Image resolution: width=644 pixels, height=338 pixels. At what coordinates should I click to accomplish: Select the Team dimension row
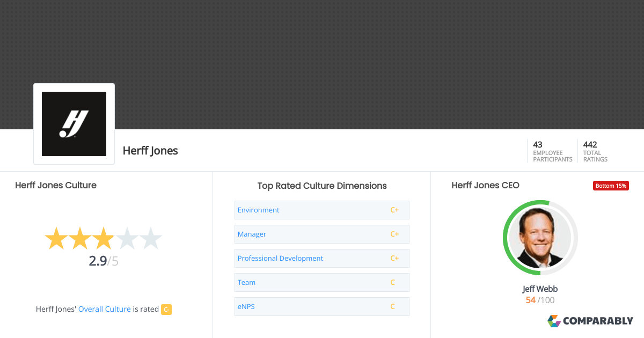[x=321, y=283]
